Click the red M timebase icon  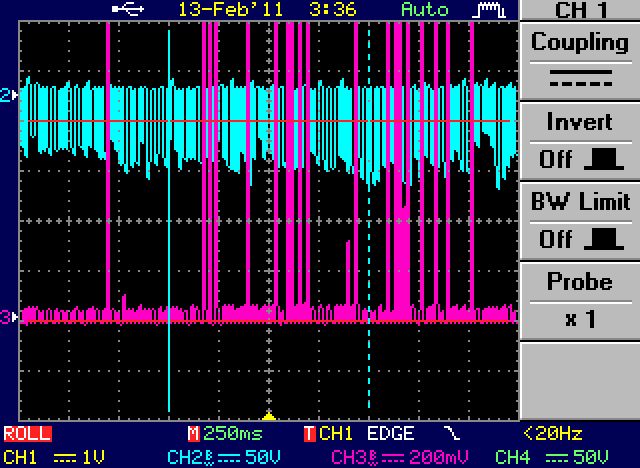click(193, 434)
